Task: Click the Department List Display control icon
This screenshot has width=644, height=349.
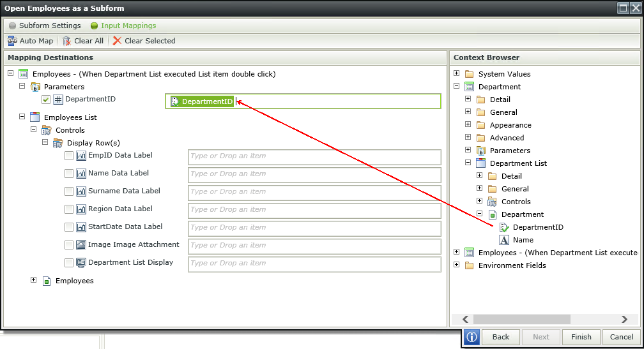Action: [x=81, y=262]
